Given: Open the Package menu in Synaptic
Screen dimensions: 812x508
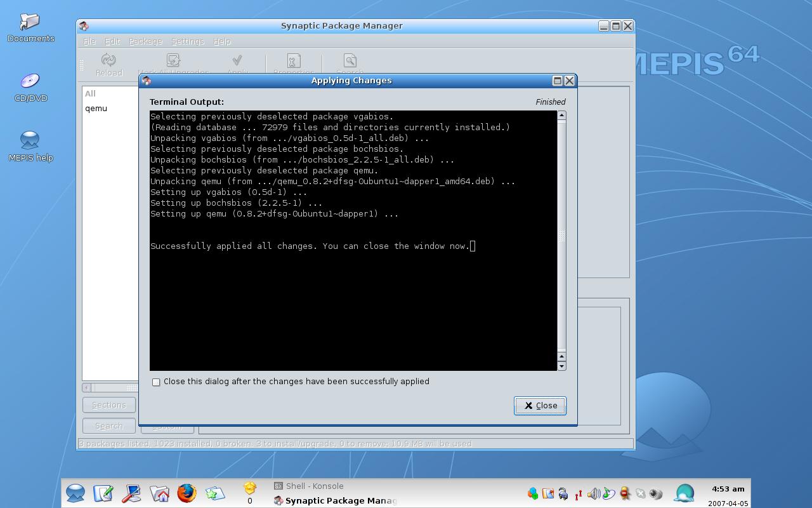Looking at the screenshot, I should click(145, 41).
